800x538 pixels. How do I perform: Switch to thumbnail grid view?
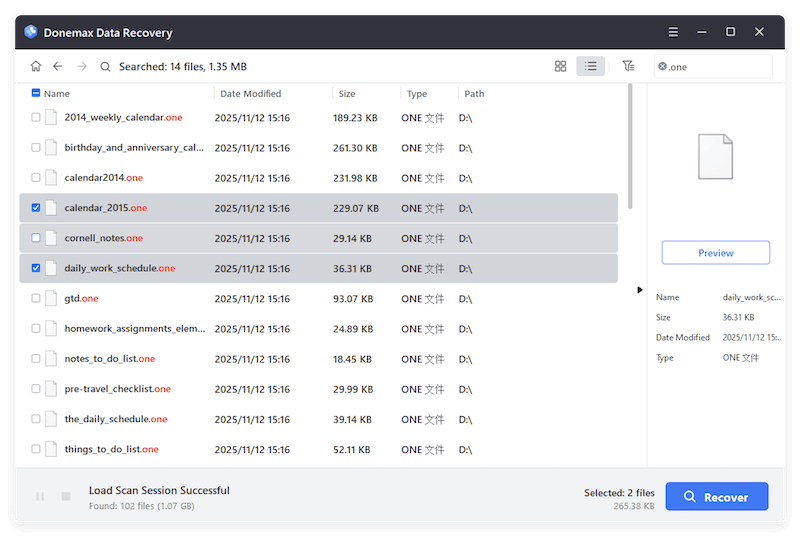[x=560, y=66]
